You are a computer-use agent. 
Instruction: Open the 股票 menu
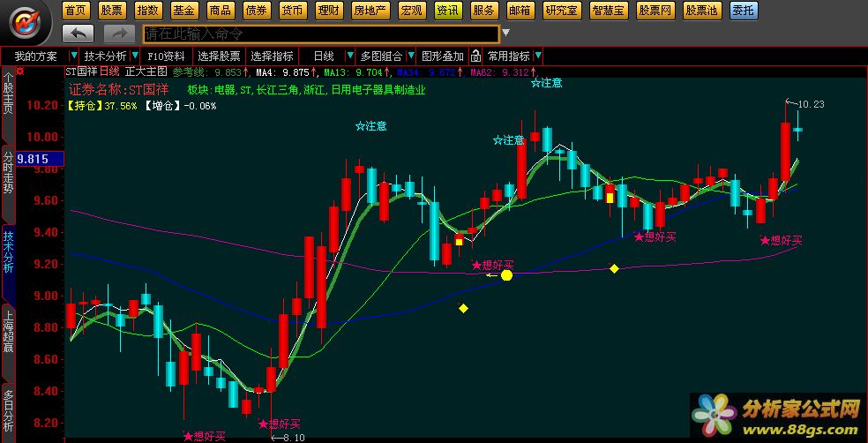pos(112,11)
